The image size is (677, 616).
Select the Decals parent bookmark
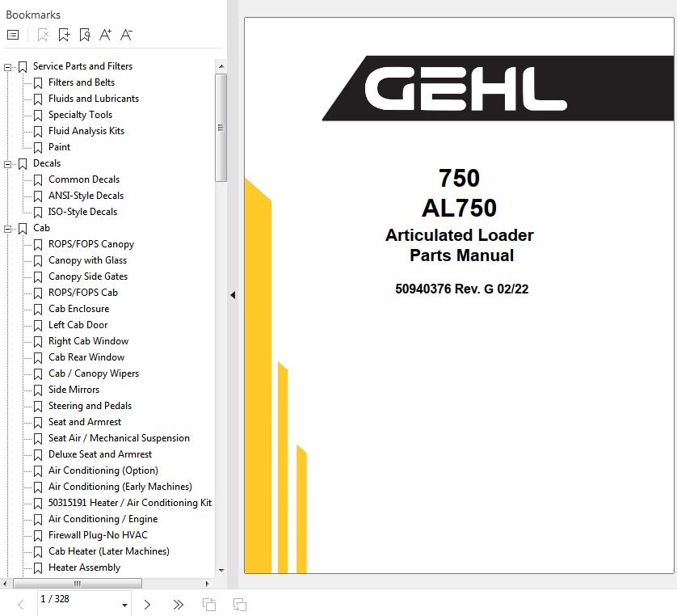(x=47, y=163)
